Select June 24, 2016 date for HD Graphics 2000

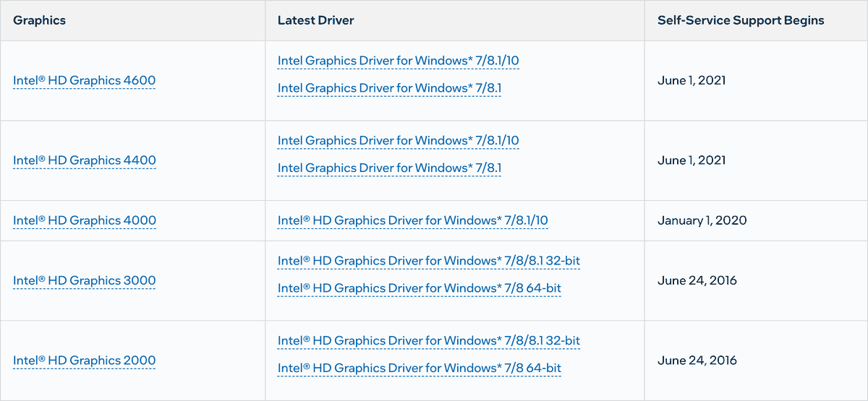coord(697,361)
